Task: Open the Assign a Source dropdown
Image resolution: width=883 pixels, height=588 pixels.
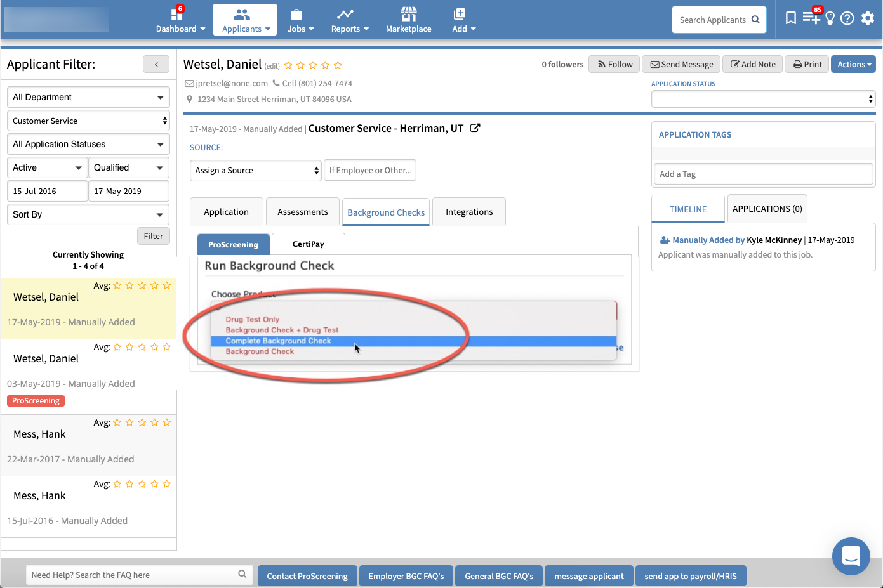Action: point(256,171)
